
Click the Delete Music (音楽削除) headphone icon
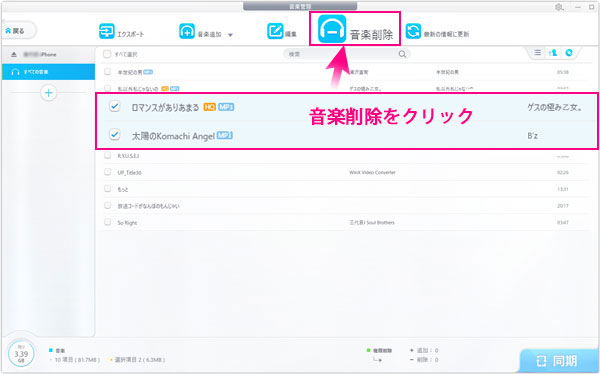(x=332, y=29)
